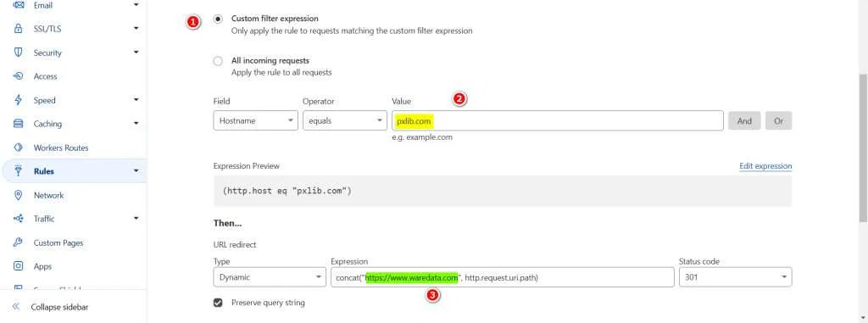Click the Rules funnel icon

click(19, 171)
